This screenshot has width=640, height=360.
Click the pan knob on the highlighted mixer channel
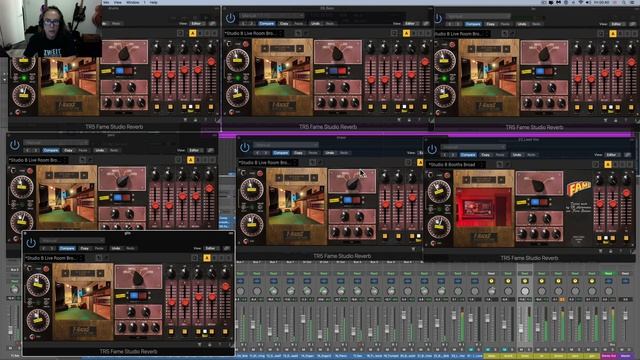[524, 291]
